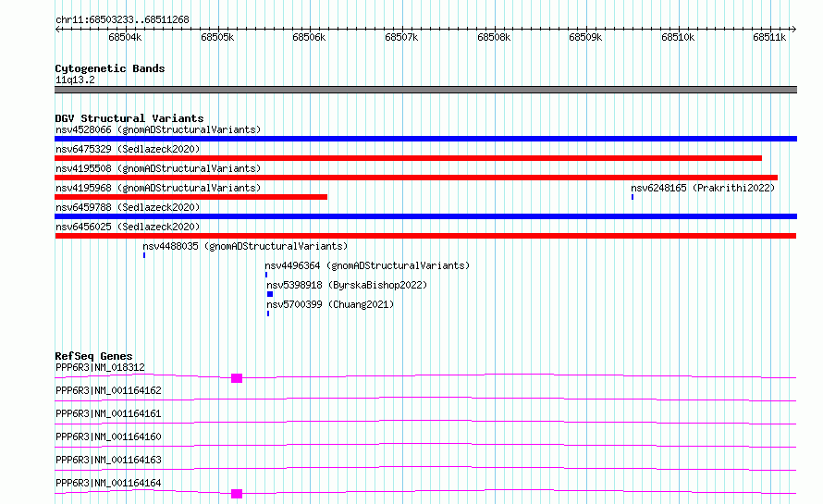The image size is (823, 504).
Task: Click the gray 11q13.2 cytoband bar
Action: (x=425, y=90)
